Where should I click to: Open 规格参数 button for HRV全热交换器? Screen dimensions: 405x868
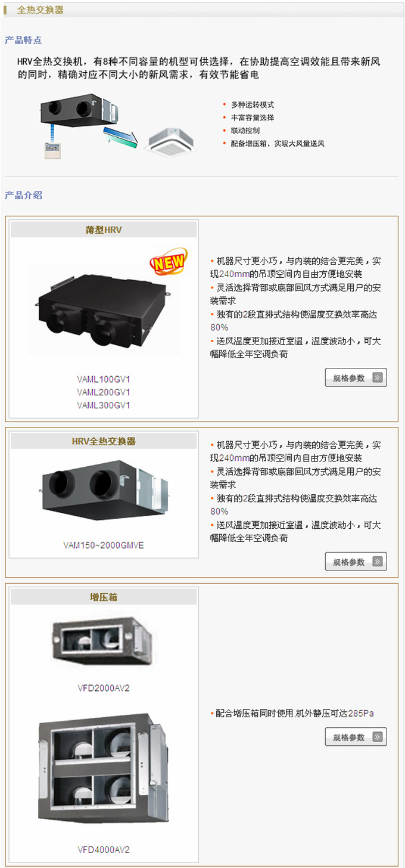[x=356, y=562]
